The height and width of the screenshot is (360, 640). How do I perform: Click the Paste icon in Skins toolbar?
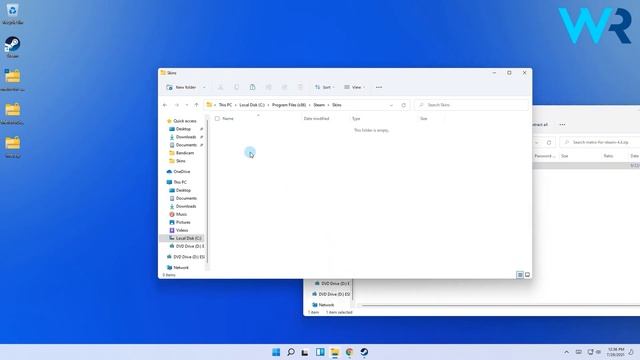(x=253, y=87)
